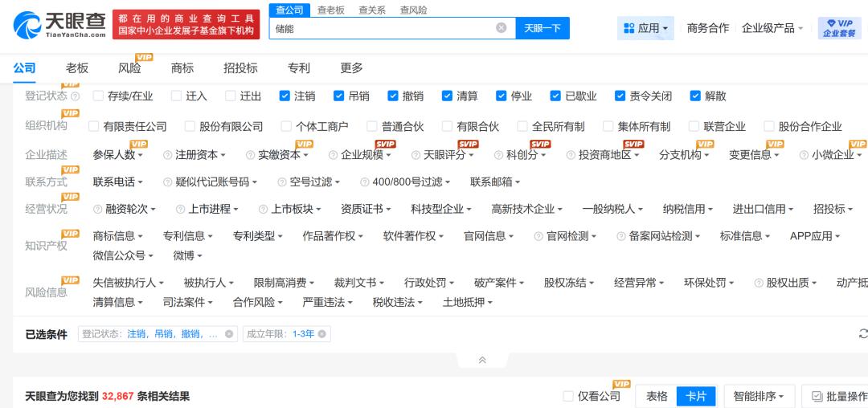Click the help icon before 天眼评分
This screenshot has width=868, height=408.
(x=416, y=155)
